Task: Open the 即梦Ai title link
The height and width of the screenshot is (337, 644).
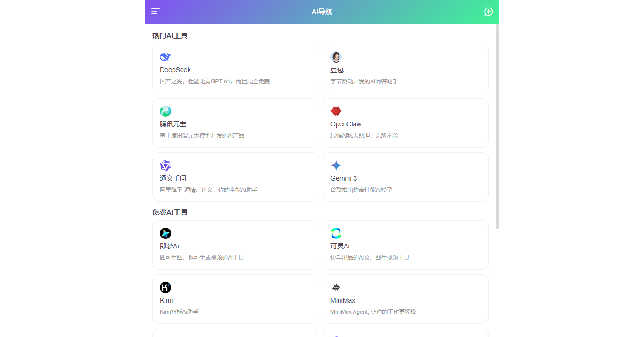Action: coord(169,246)
